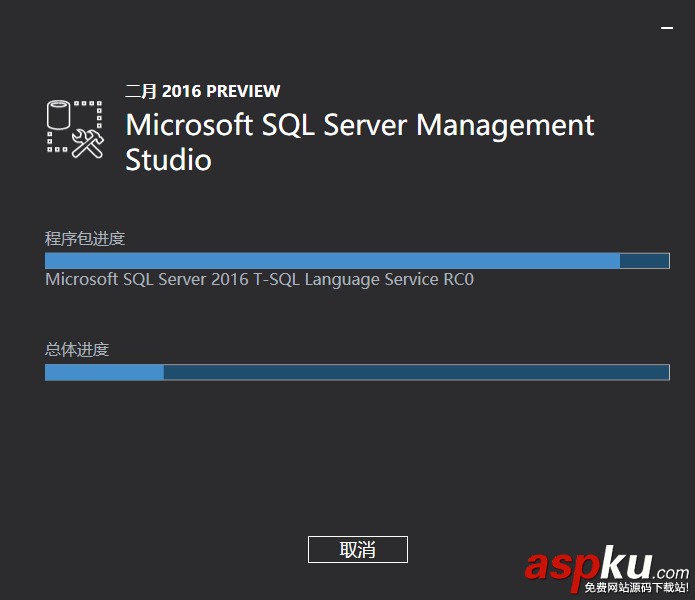Click the unfilled part of 总体进度 bar
The width and height of the screenshot is (695, 600).
415,372
